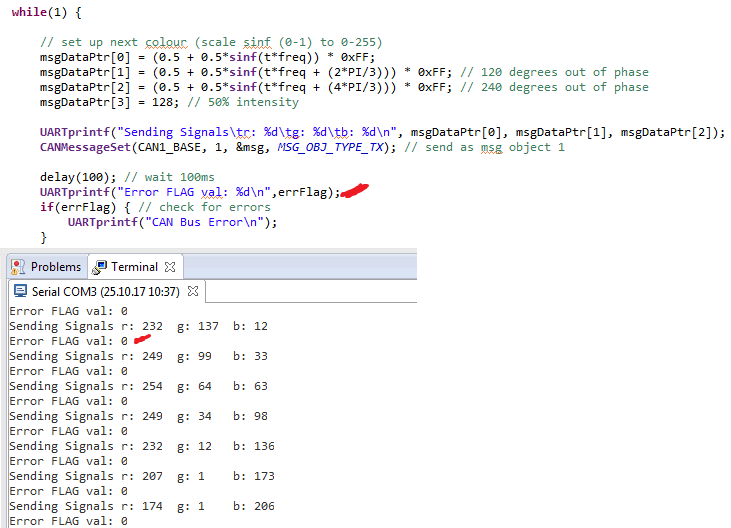Click the 'if(errFlag) {' statement
Screen dimensions: 731x528
[85, 207]
